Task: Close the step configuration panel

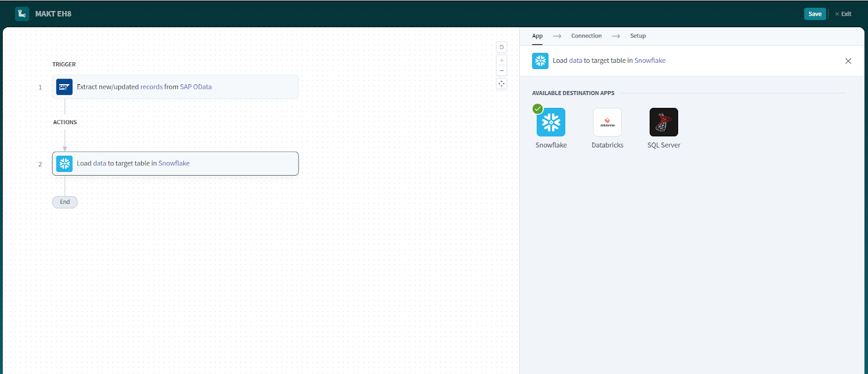Action: click(x=848, y=61)
